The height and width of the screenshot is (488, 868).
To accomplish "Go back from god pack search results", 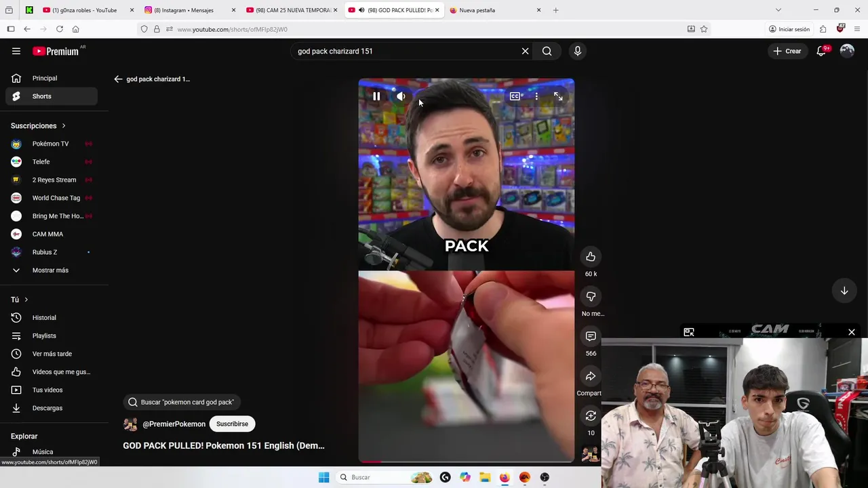I will point(118,79).
